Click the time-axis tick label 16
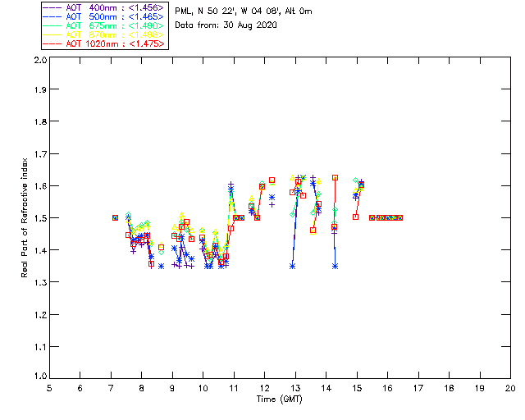Screen dimensions: 525x420 388,388
